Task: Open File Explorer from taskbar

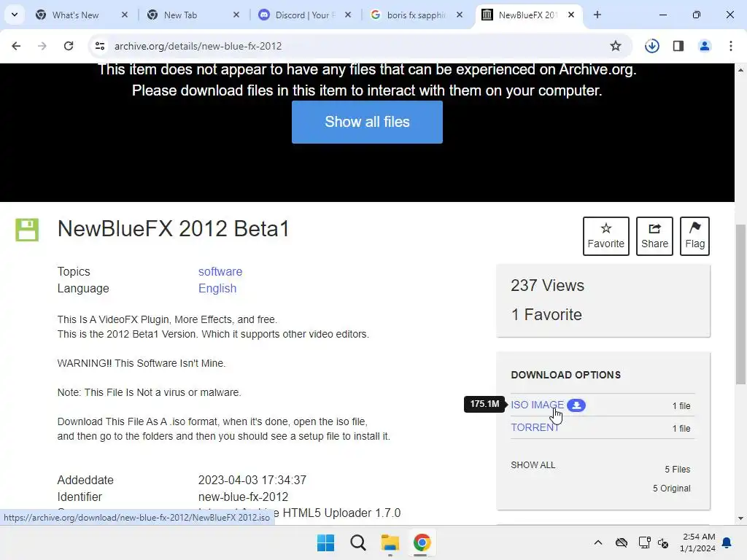Action: click(390, 542)
